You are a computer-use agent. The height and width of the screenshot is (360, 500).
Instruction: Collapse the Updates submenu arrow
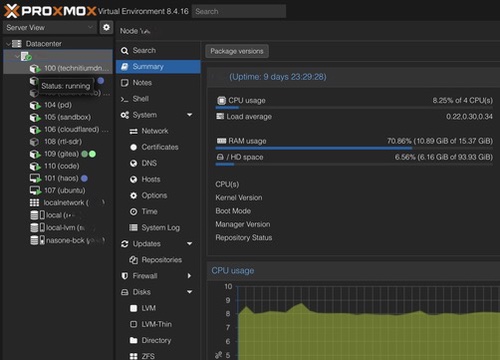coord(189,244)
